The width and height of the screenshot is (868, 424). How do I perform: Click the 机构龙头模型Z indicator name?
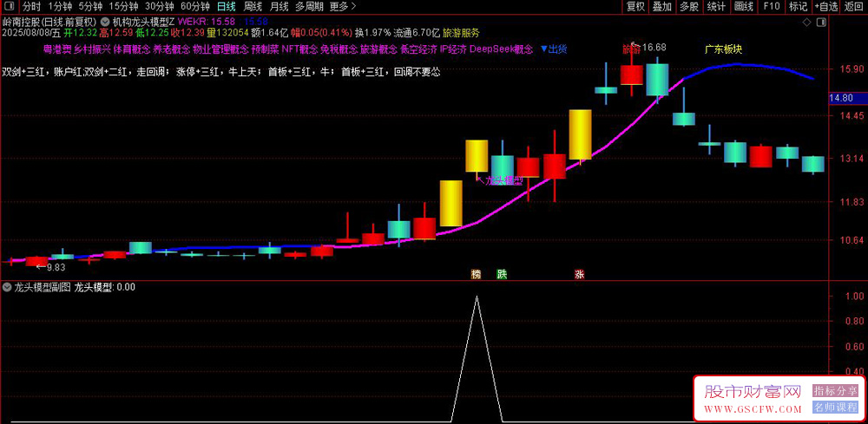(143, 23)
